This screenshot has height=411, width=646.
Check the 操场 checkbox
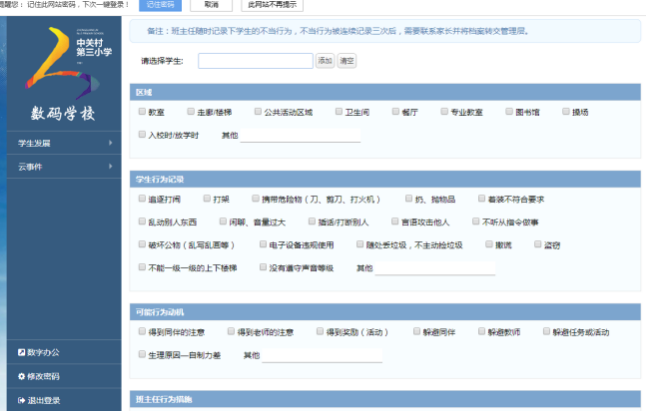pos(566,111)
